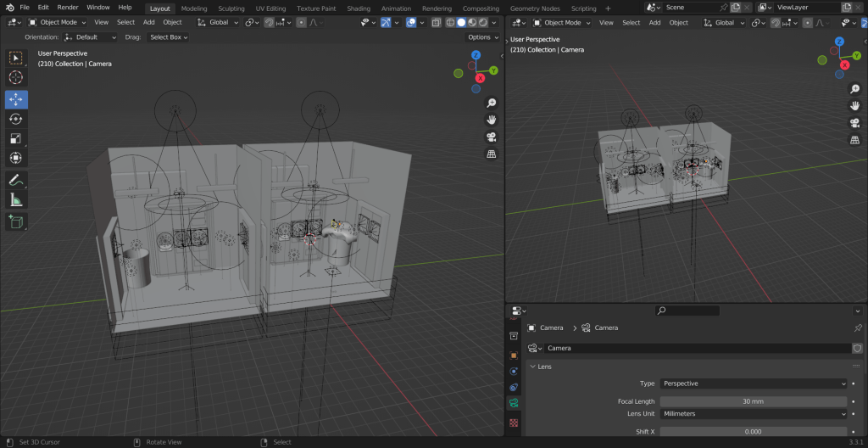Pick the Measure tool
Image resolution: width=868 pixels, height=448 pixels.
[16, 200]
